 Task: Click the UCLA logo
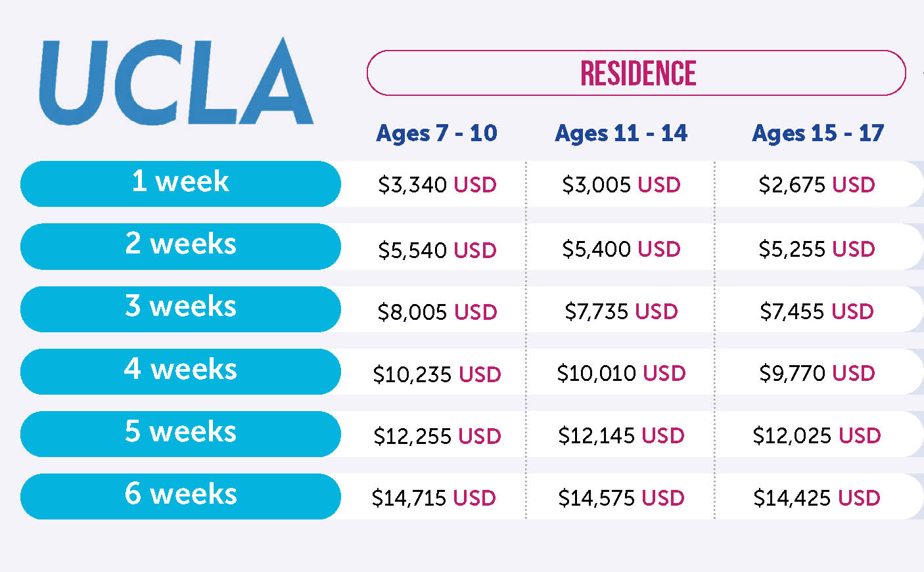coord(176,83)
